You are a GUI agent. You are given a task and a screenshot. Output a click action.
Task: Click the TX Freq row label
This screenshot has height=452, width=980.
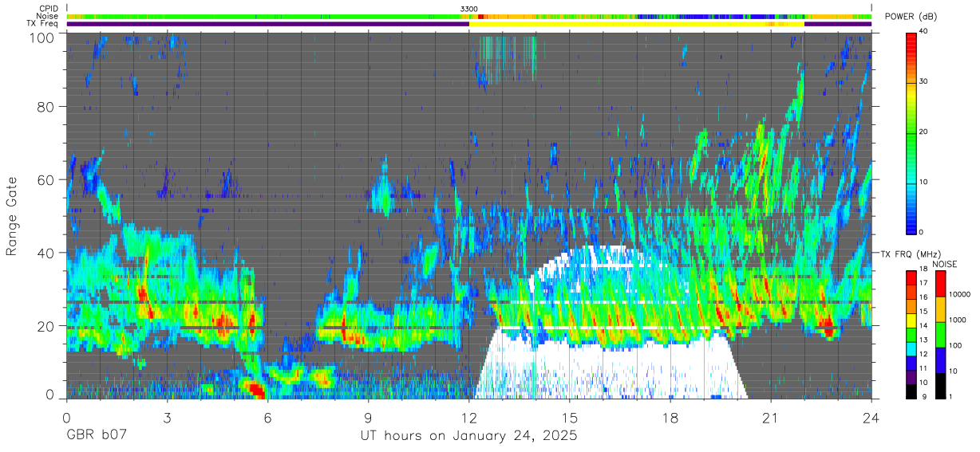pyautogui.click(x=43, y=24)
